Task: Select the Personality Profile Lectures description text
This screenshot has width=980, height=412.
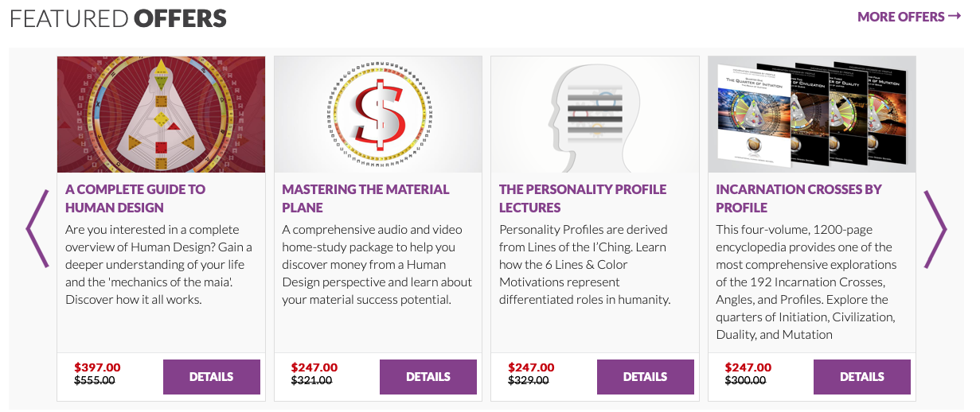Action: [585, 264]
